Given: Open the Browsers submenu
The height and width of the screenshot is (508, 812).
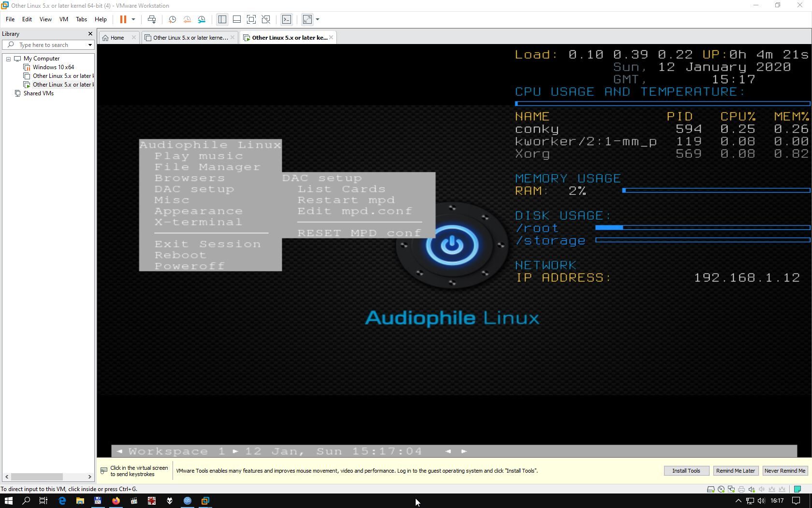Looking at the screenshot, I should (189, 178).
